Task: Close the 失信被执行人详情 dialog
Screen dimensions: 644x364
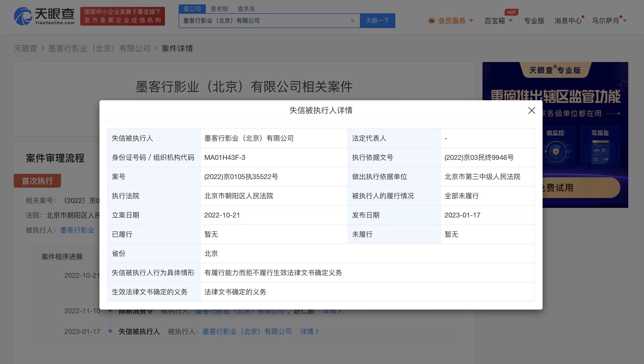Action: point(531,110)
